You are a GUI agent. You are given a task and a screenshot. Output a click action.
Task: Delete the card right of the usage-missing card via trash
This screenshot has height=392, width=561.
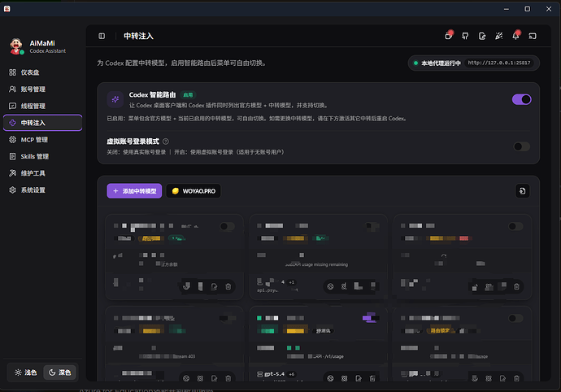point(516,287)
